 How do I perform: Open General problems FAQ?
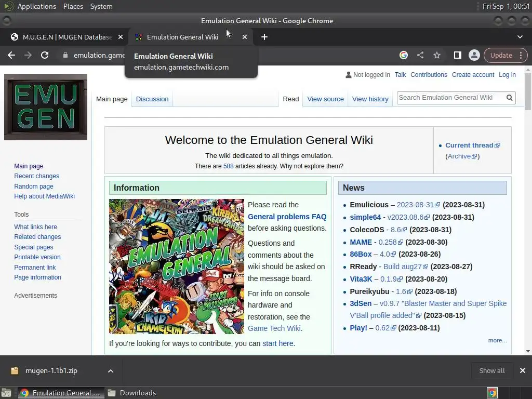287,217
